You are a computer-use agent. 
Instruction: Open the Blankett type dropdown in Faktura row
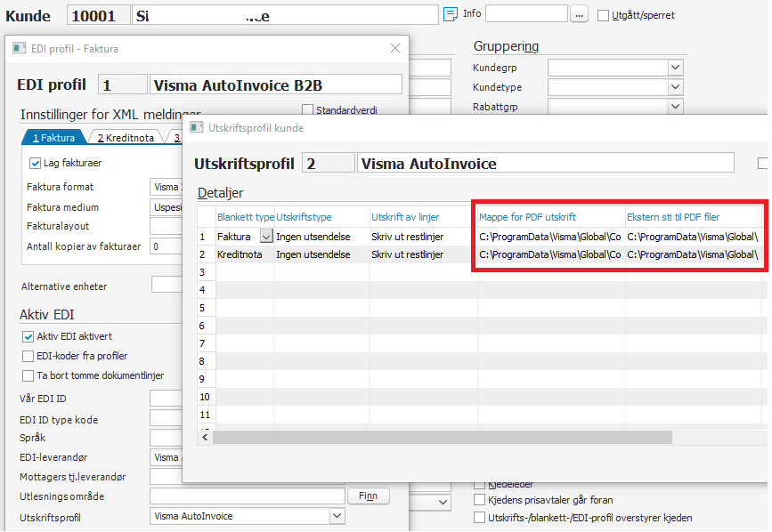click(266, 237)
